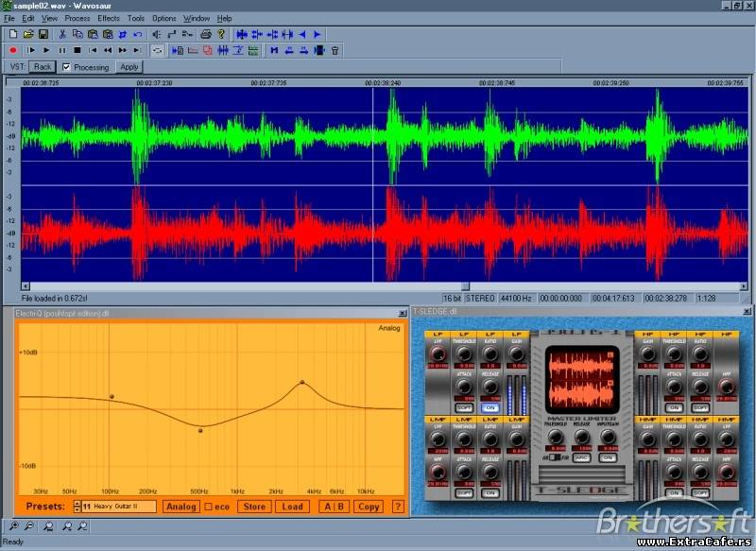Start recording with the red record button
The height and width of the screenshot is (551, 756).
pos(13,50)
